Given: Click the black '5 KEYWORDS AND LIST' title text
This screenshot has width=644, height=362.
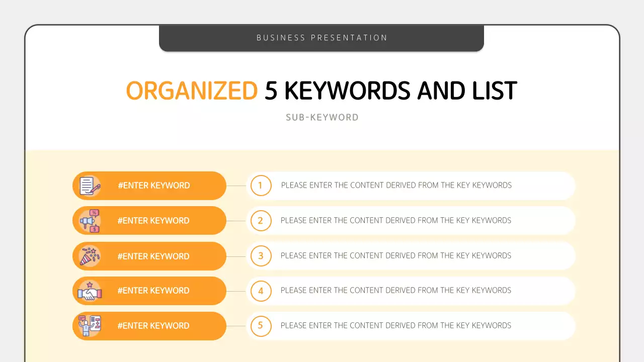Looking at the screenshot, I should (x=390, y=91).
